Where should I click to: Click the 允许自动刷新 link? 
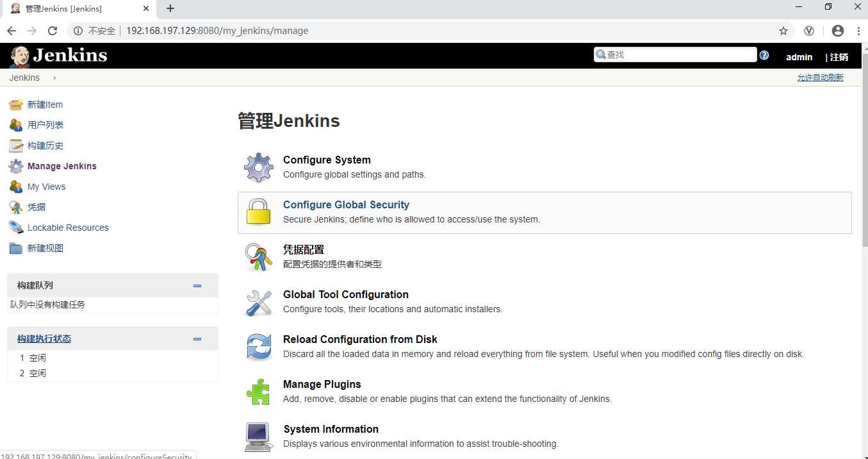[820, 78]
